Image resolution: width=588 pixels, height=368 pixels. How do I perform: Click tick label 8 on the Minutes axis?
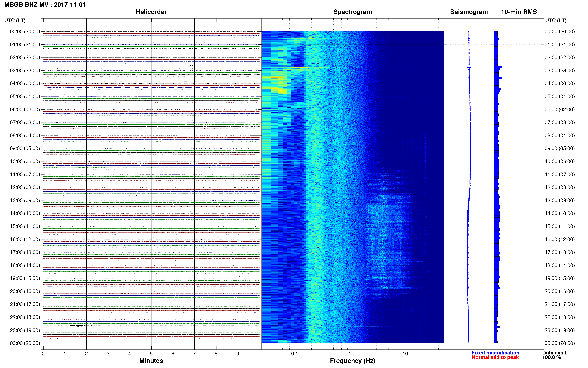tap(216, 354)
